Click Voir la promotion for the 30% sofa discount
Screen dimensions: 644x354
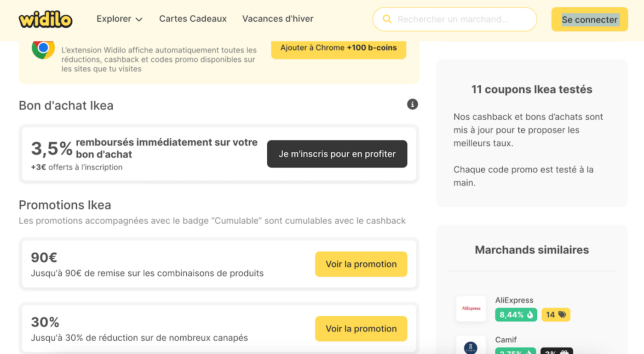pyautogui.click(x=361, y=329)
